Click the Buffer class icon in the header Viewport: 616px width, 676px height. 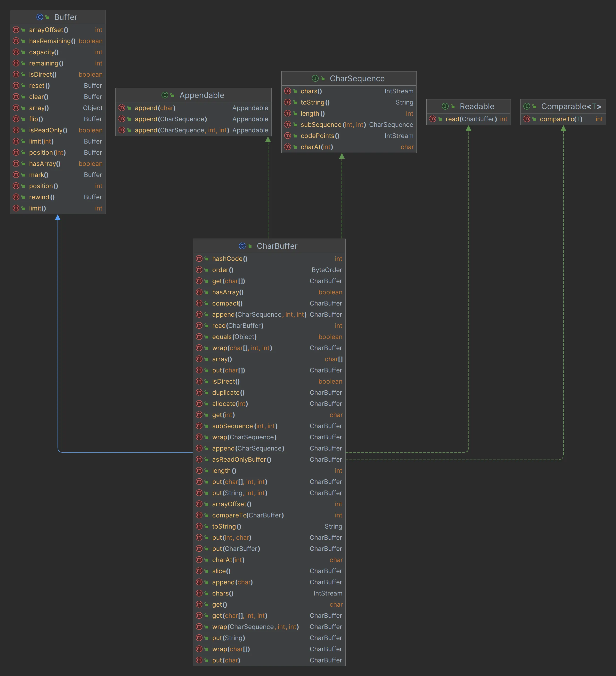point(40,17)
